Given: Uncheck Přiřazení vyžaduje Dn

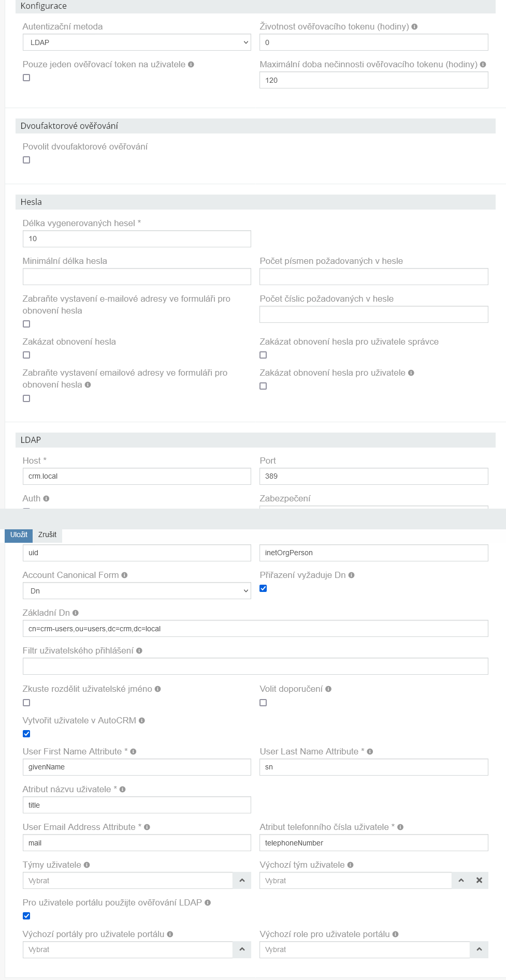Looking at the screenshot, I should click(x=263, y=588).
